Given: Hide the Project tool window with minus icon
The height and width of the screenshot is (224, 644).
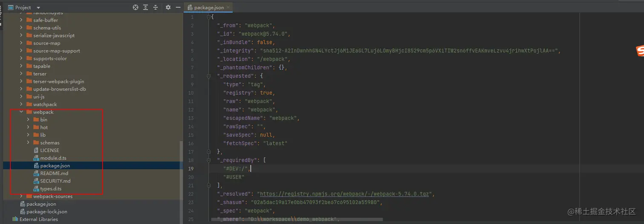Looking at the screenshot, I should tap(177, 7).
